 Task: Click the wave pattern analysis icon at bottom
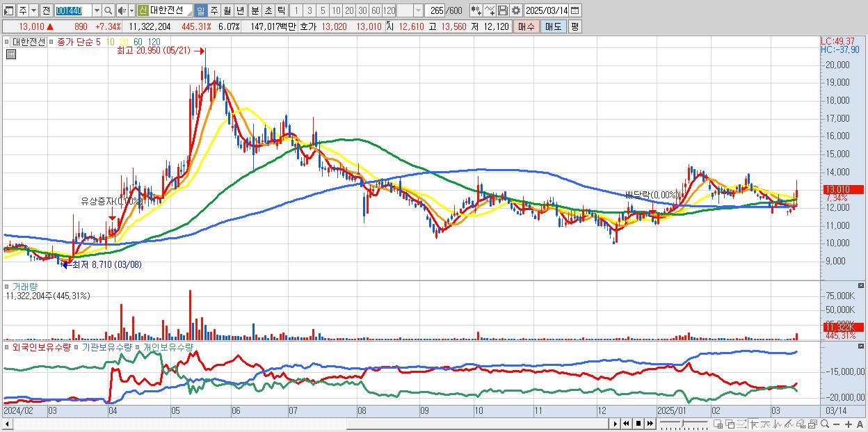pos(778,424)
